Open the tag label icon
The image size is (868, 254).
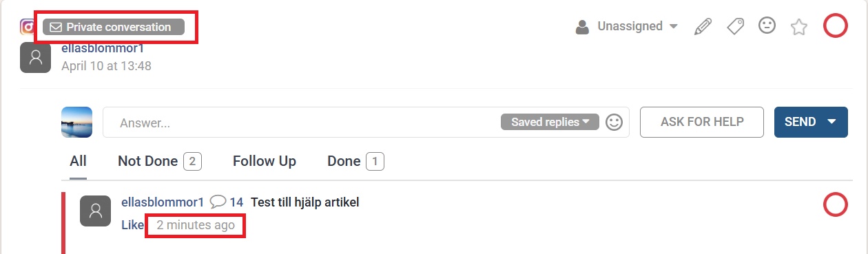pyautogui.click(x=735, y=27)
